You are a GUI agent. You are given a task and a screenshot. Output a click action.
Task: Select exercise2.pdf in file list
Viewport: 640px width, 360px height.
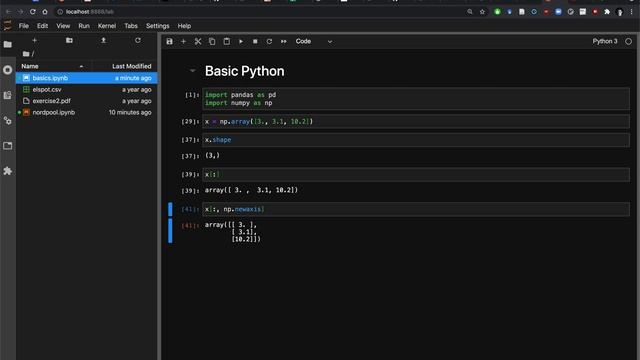pos(87,101)
